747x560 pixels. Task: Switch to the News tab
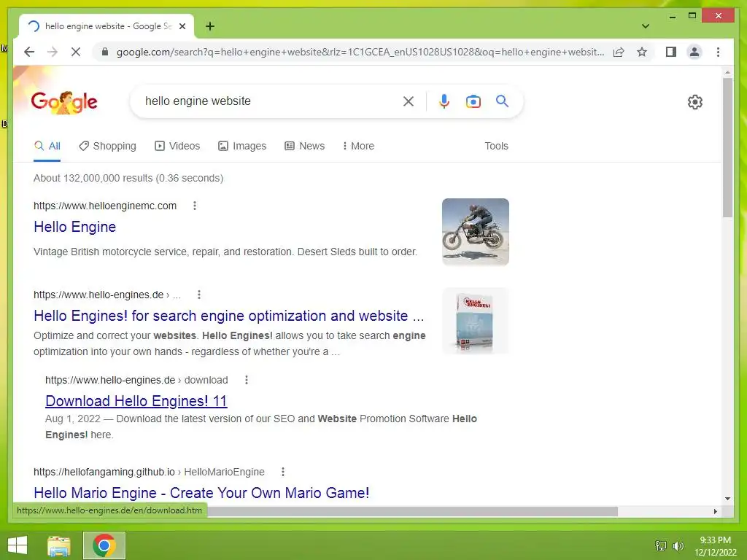[x=305, y=146]
